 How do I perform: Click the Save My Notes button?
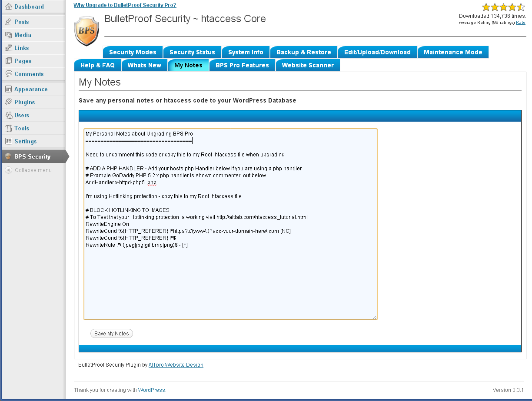(x=112, y=334)
